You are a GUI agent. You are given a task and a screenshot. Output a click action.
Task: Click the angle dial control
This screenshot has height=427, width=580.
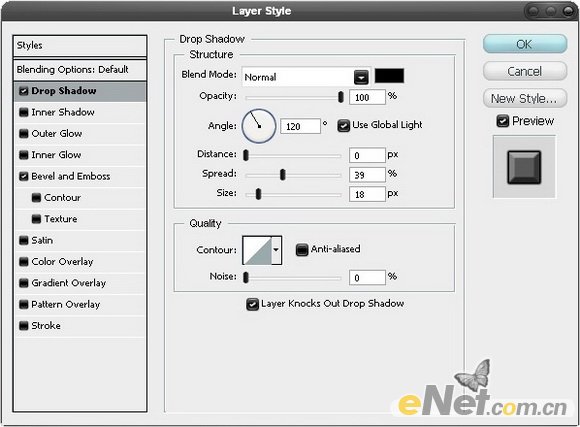[x=259, y=126]
